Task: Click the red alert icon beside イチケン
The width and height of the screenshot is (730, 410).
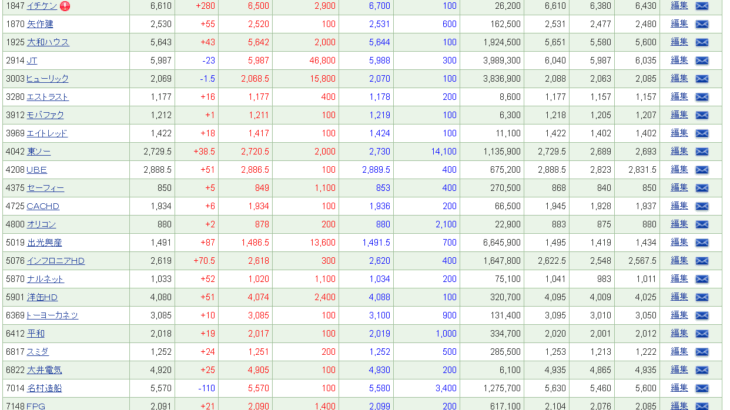Action: click(65, 6)
